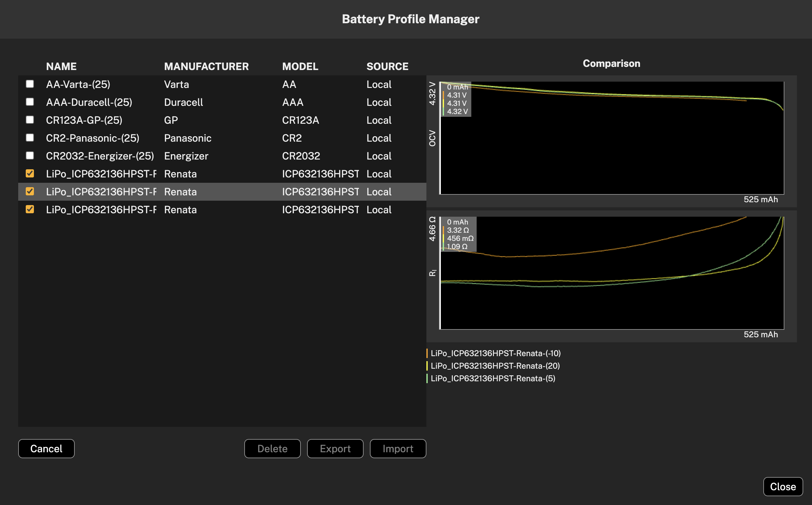Image resolution: width=812 pixels, height=505 pixels.
Task: Click the Duracell manufacturer cell
Action: pyautogui.click(x=184, y=102)
